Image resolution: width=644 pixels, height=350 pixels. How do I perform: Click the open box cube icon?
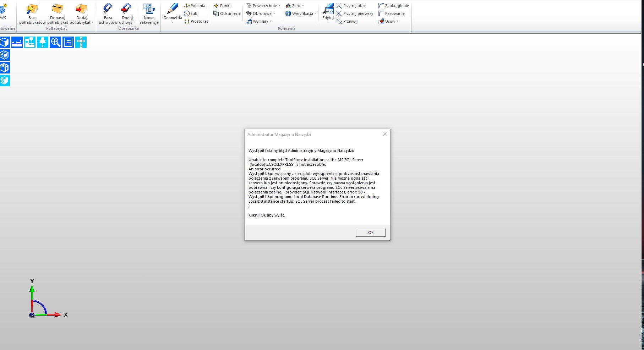(x=4, y=55)
